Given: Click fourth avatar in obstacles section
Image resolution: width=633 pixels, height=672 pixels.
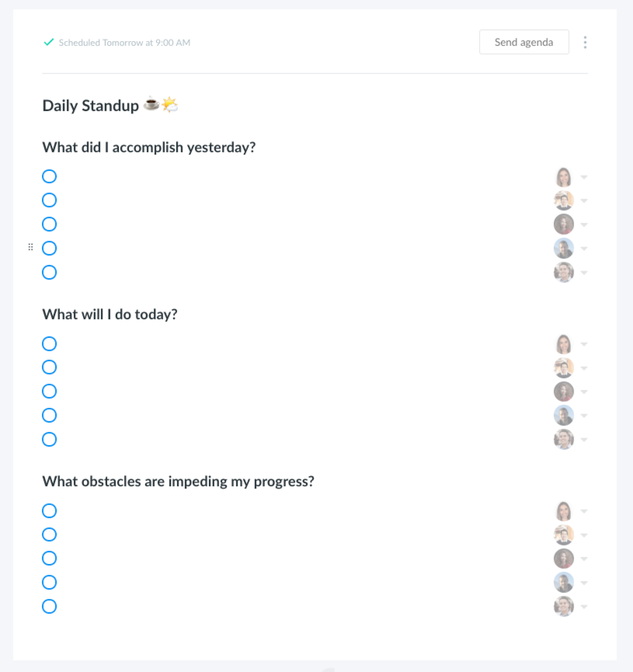Looking at the screenshot, I should pos(564,583).
